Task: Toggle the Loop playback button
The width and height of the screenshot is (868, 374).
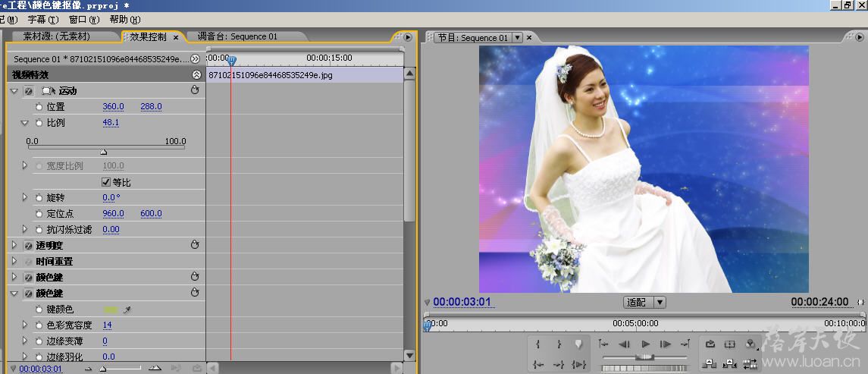Action: (x=710, y=344)
